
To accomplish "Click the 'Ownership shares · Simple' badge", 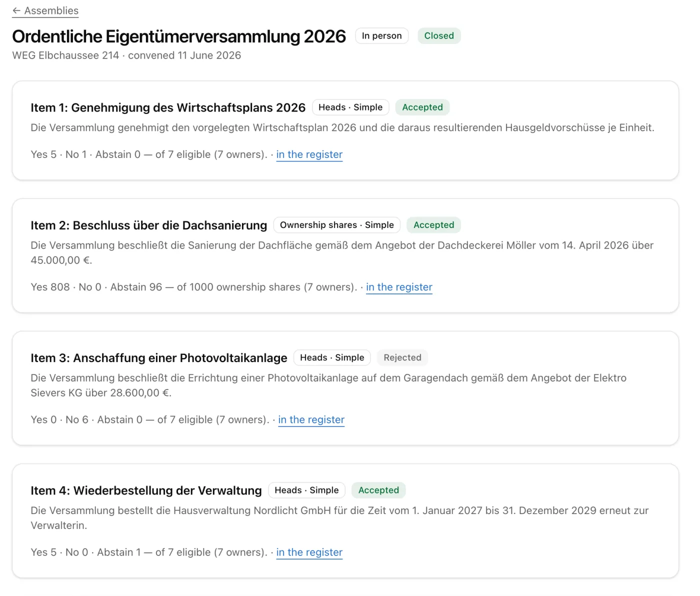I will 337,225.
